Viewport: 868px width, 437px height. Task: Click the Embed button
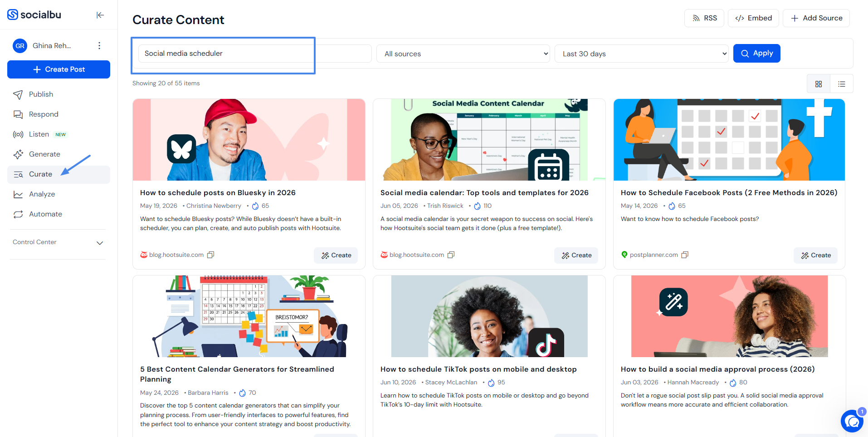(753, 18)
